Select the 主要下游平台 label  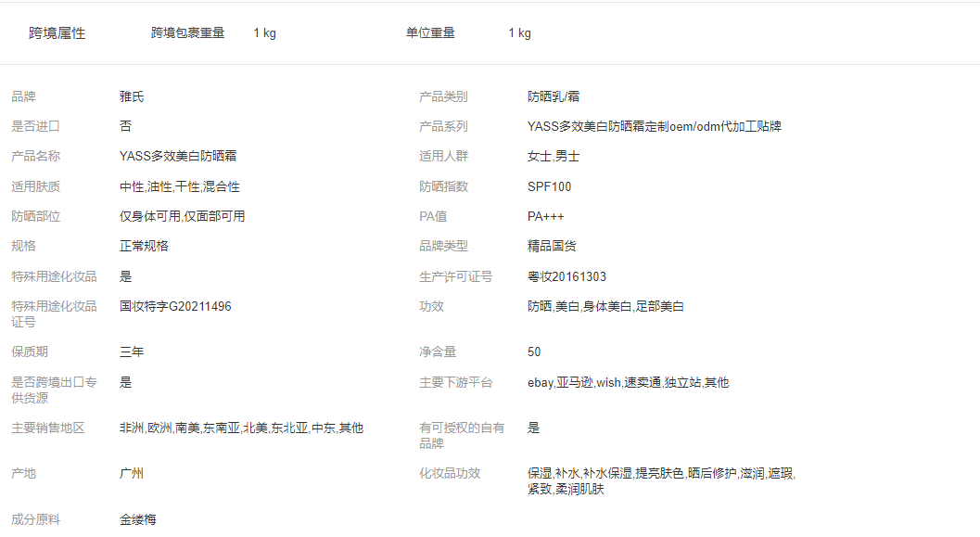pos(455,382)
